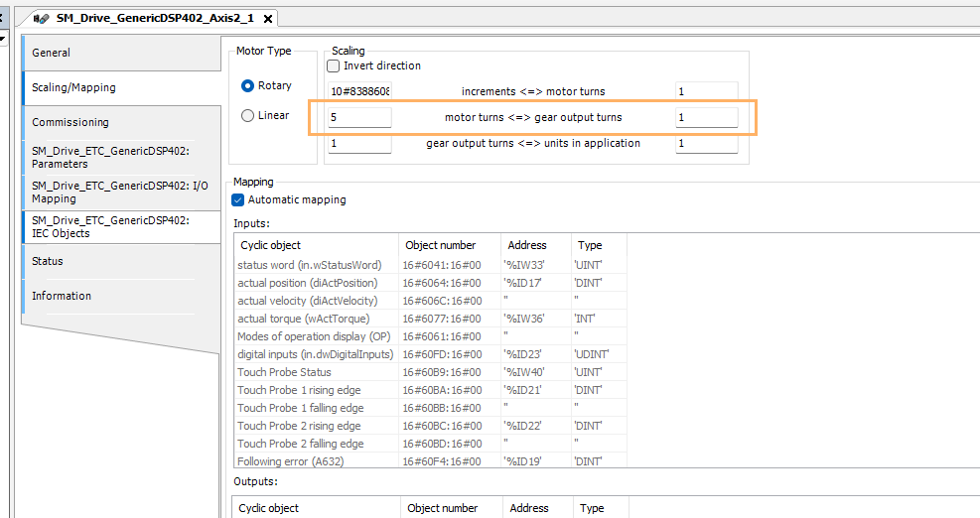Image resolution: width=980 pixels, height=518 pixels.
Task: Select the Rotary motor type
Action: [x=248, y=85]
